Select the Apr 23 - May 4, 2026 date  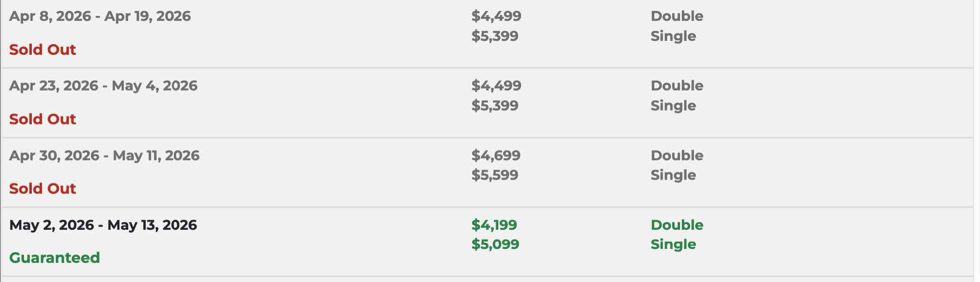[103, 86]
